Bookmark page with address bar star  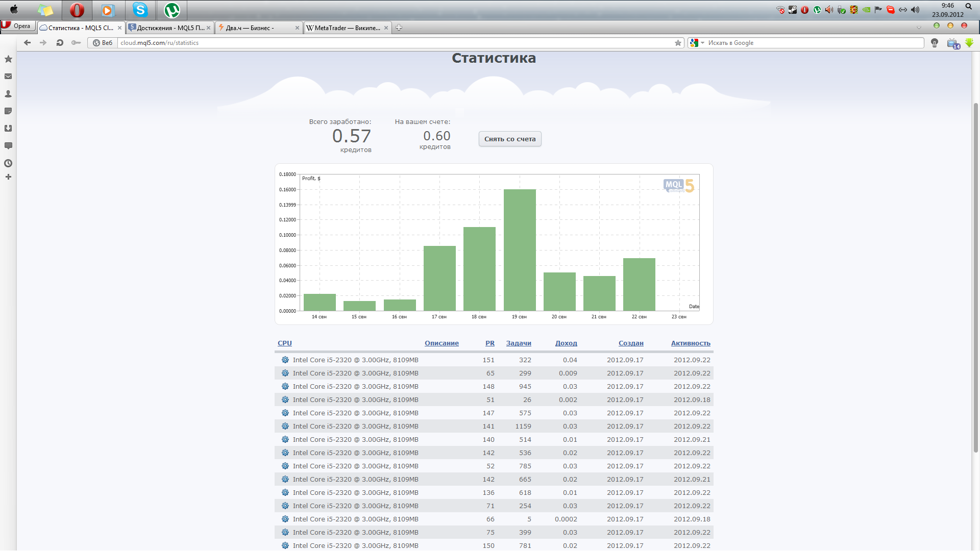coord(678,43)
